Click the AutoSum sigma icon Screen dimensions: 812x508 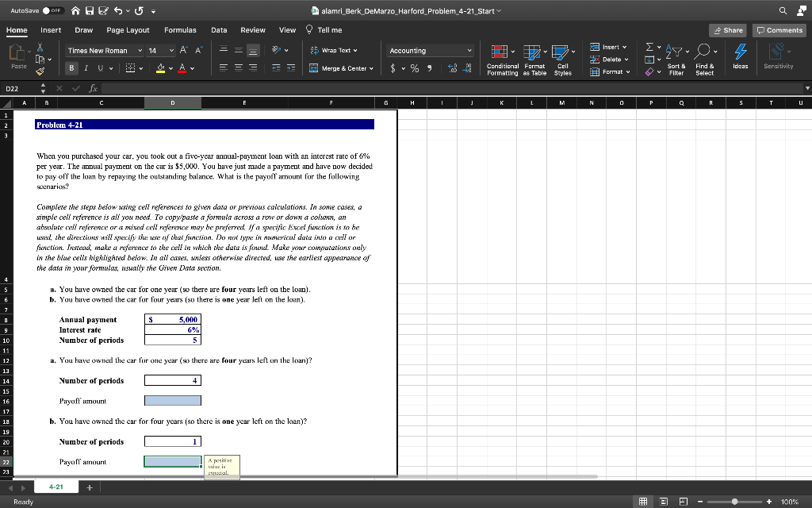coord(649,47)
